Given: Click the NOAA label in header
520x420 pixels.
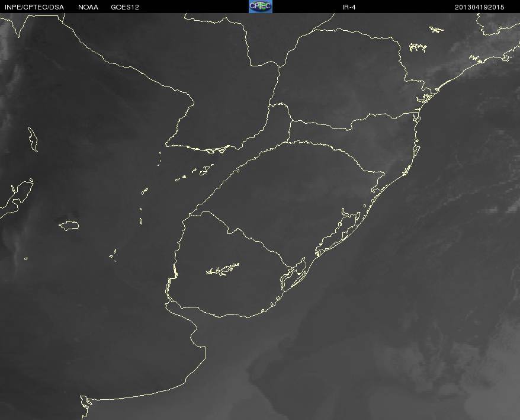Looking at the screenshot, I should [x=88, y=7].
